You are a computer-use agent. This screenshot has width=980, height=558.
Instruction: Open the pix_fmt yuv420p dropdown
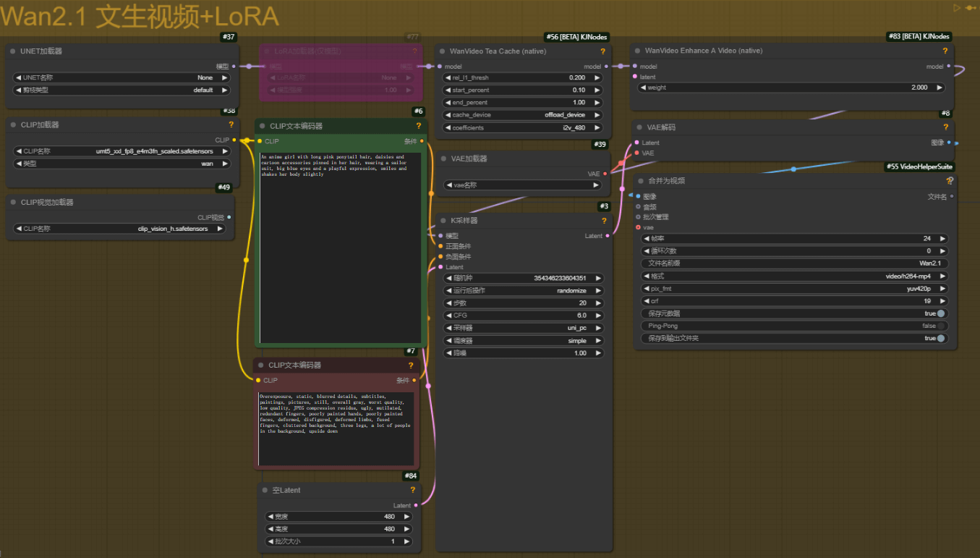[794, 289]
